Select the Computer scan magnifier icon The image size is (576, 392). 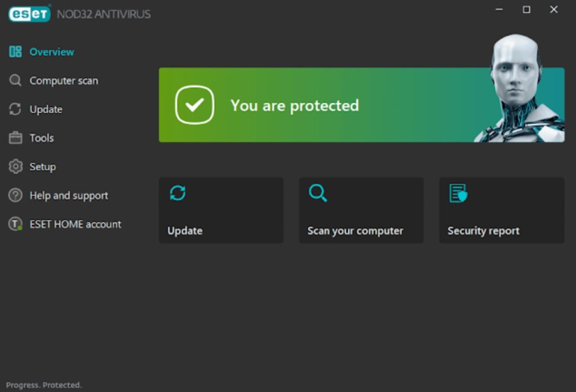coord(15,80)
